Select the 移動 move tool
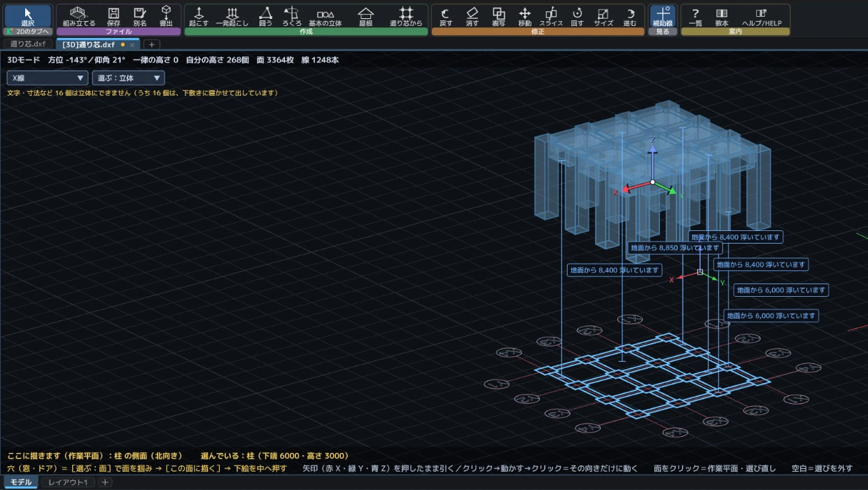The height and width of the screenshot is (490, 868). pos(524,16)
